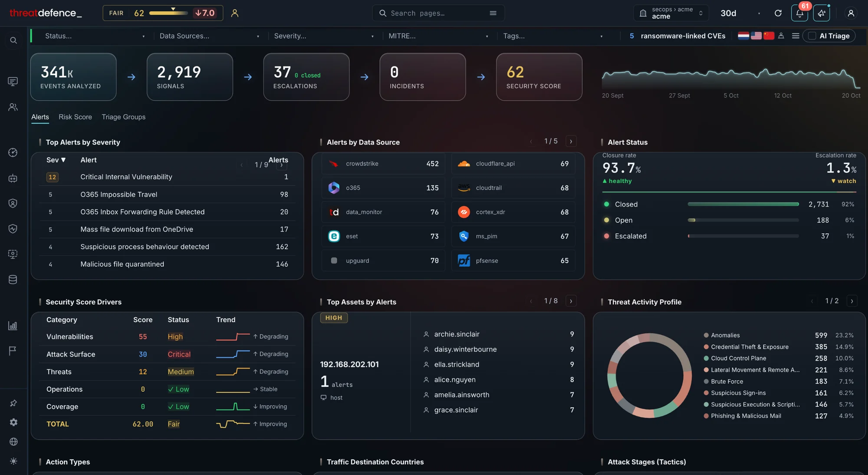
Task: Click the Closed status progress bar
Action: click(x=743, y=204)
